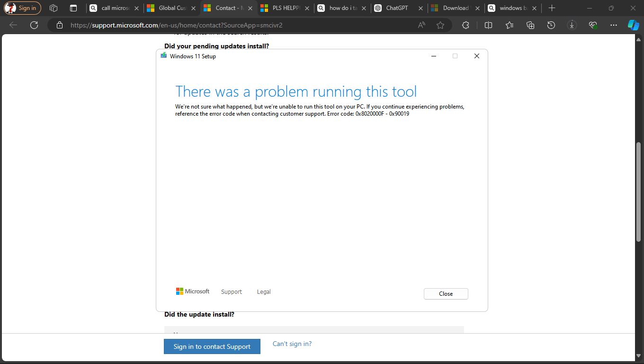Open the Tab actions menu icon
644x364 pixels.
tap(73, 8)
